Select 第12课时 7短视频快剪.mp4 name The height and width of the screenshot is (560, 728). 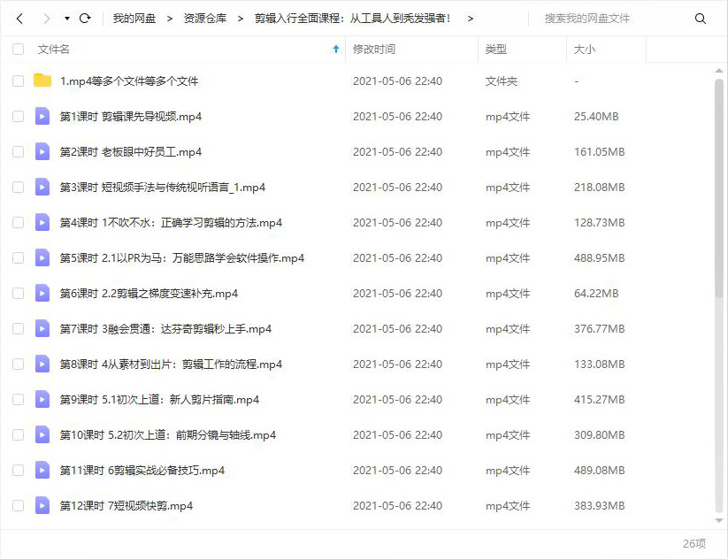pos(126,506)
